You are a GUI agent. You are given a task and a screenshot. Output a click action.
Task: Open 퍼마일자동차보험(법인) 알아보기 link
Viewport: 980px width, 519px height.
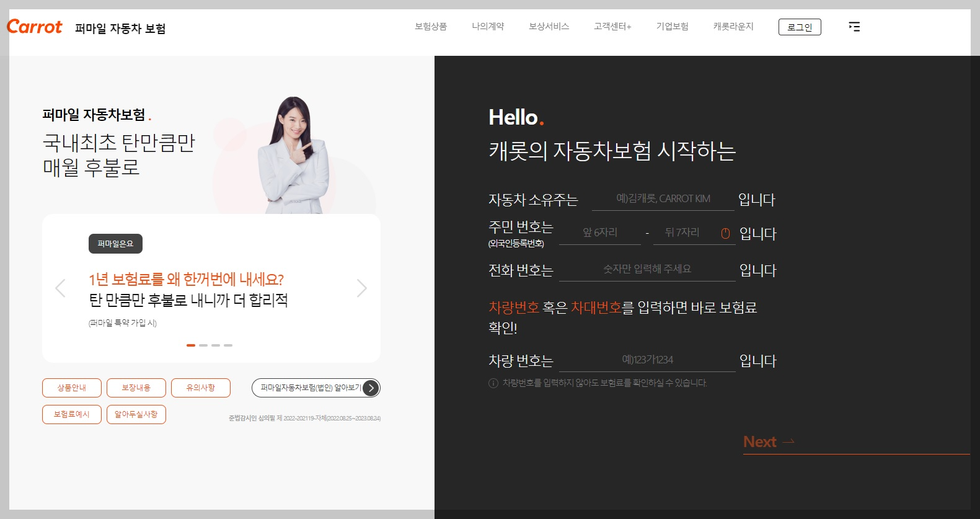316,388
